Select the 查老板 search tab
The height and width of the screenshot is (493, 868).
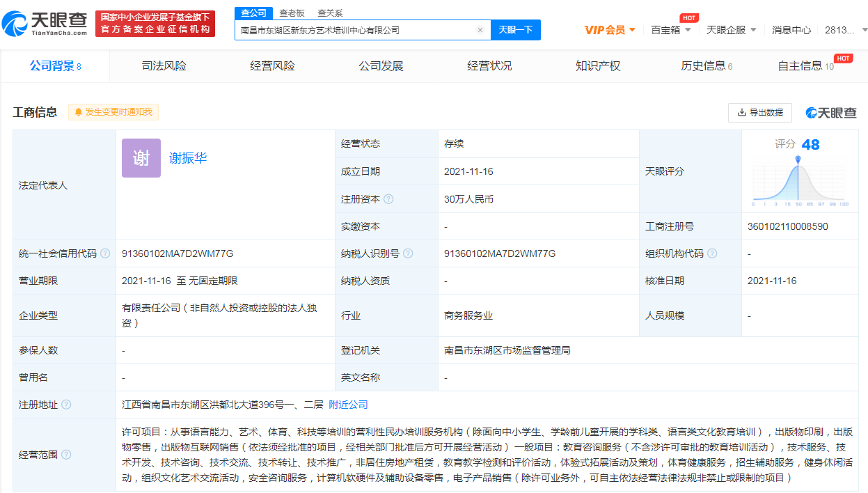tap(292, 13)
